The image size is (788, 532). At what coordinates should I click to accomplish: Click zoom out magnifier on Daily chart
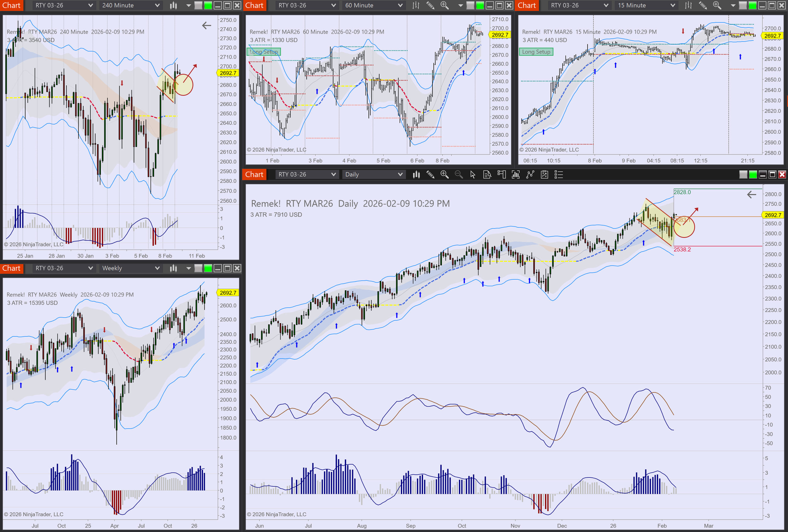[x=458, y=175]
